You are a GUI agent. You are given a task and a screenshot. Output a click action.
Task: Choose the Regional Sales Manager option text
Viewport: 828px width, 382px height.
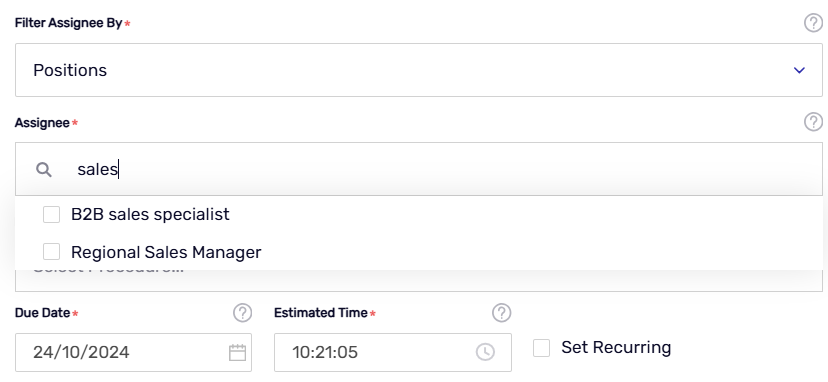coord(166,253)
